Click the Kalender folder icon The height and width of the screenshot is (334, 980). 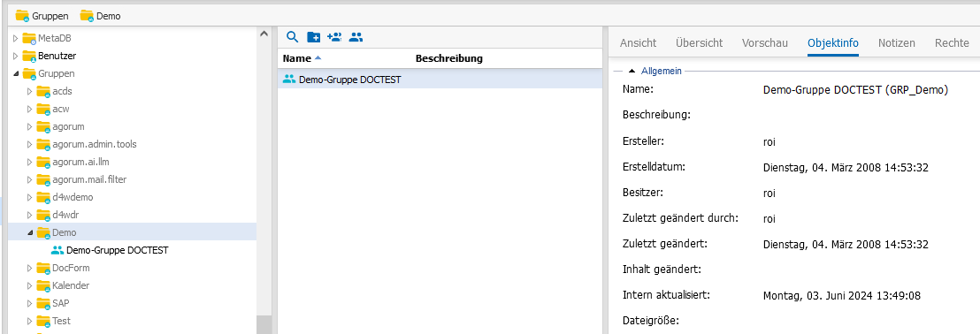[43, 285]
